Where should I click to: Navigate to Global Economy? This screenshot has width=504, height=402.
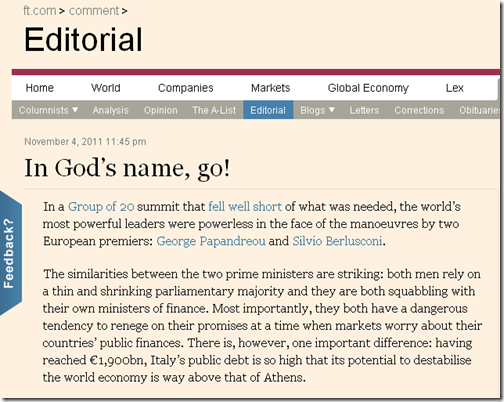point(368,88)
